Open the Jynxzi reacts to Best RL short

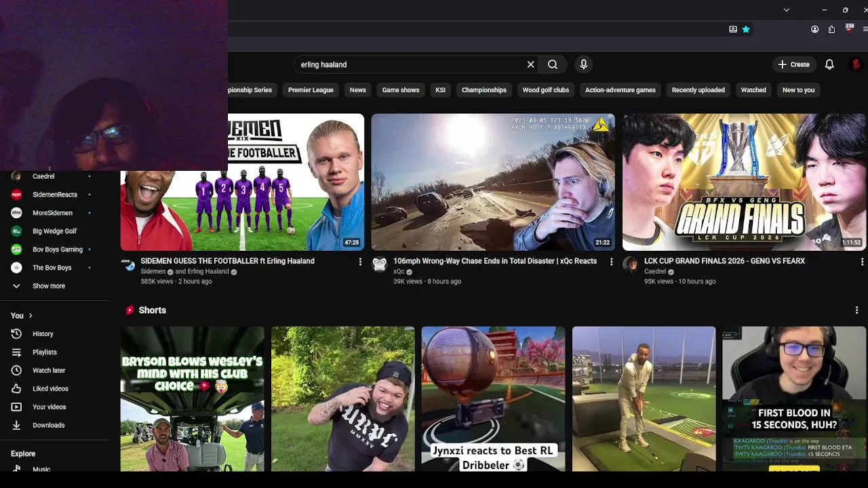coord(493,399)
